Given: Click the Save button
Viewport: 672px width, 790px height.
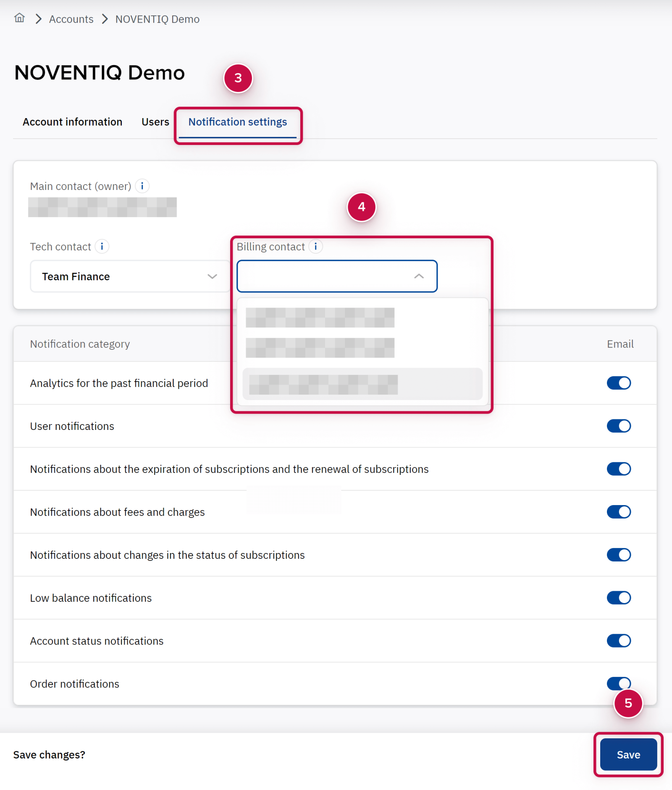Looking at the screenshot, I should (x=628, y=754).
